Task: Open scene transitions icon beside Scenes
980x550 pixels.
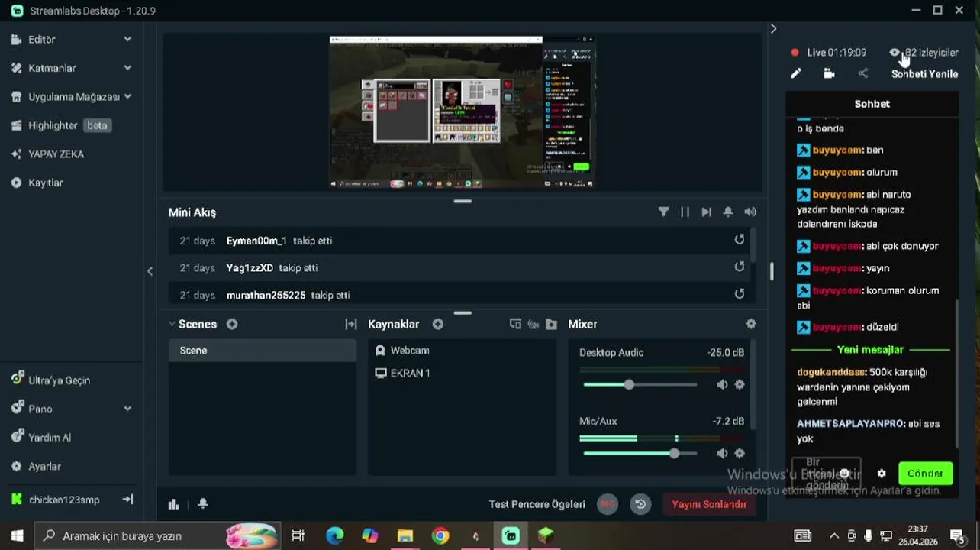Action: 351,324
